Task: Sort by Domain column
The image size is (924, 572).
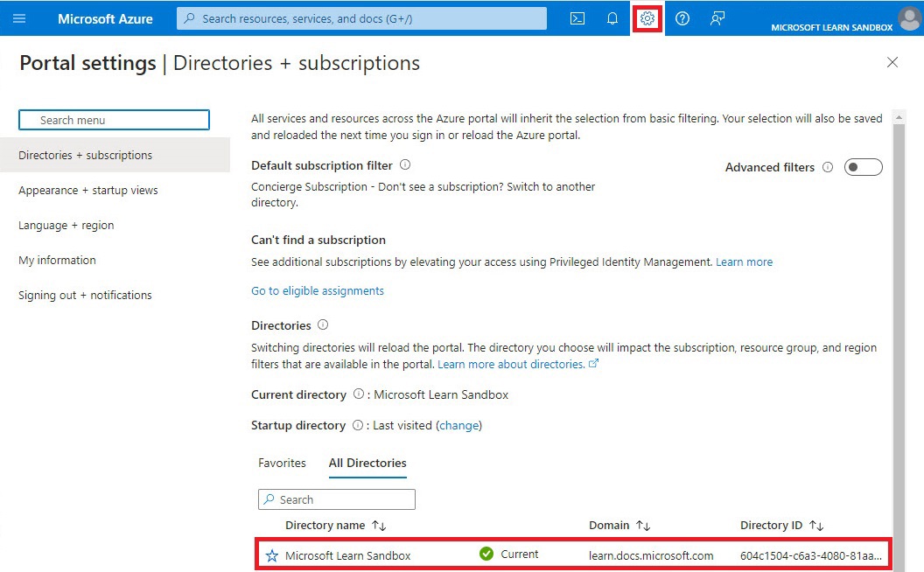Action: pyautogui.click(x=619, y=526)
